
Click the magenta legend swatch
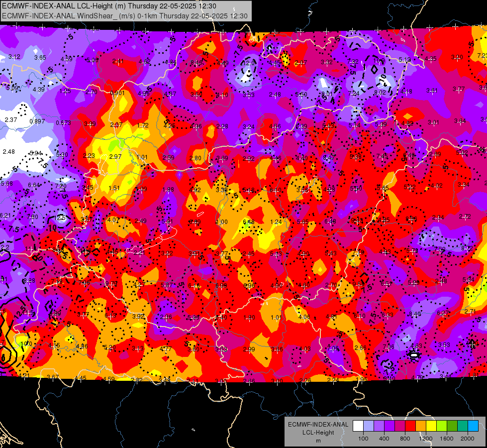coord(400,426)
